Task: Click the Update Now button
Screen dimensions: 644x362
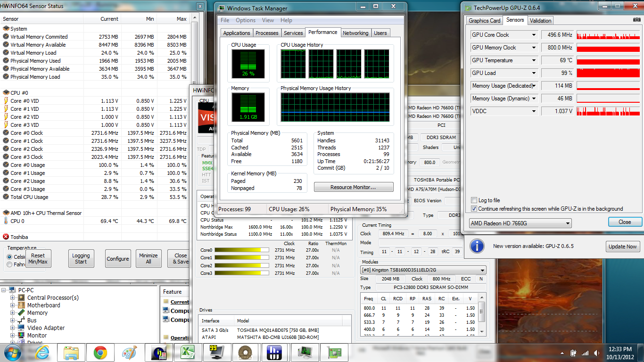Action: (x=622, y=247)
